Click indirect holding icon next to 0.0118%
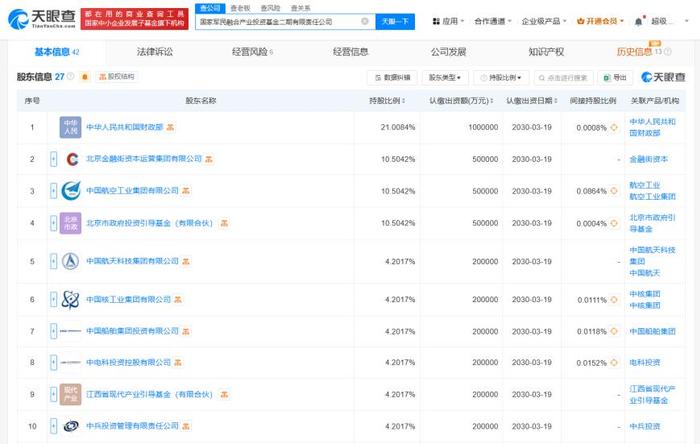Screen dimensions: 700x444 [x=614, y=332]
